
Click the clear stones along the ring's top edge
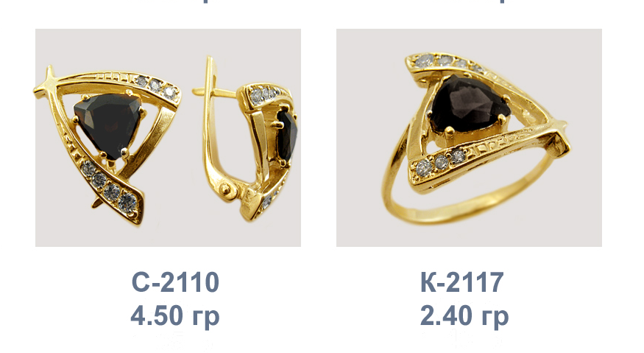[x=449, y=62]
